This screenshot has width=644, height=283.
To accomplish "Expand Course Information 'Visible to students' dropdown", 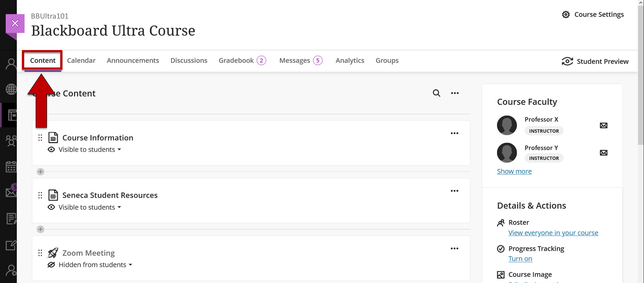I will [x=90, y=150].
